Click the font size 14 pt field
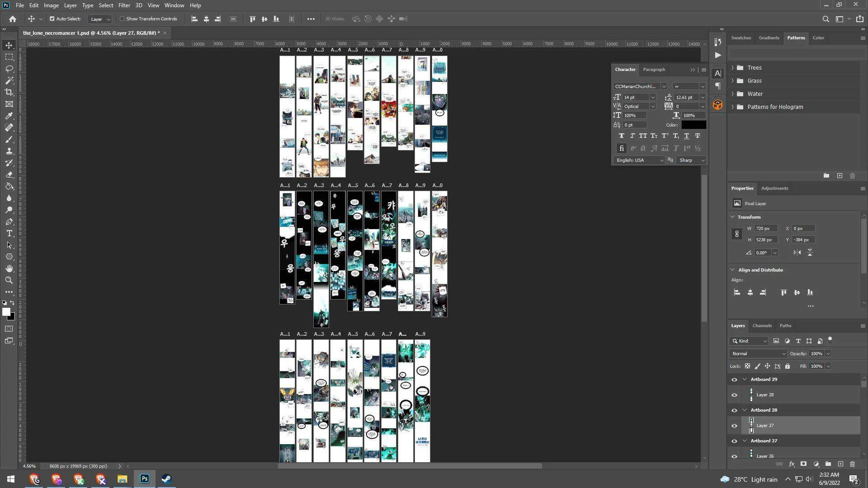Viewport: 868px width, 488px height. [x=636, y=98]
